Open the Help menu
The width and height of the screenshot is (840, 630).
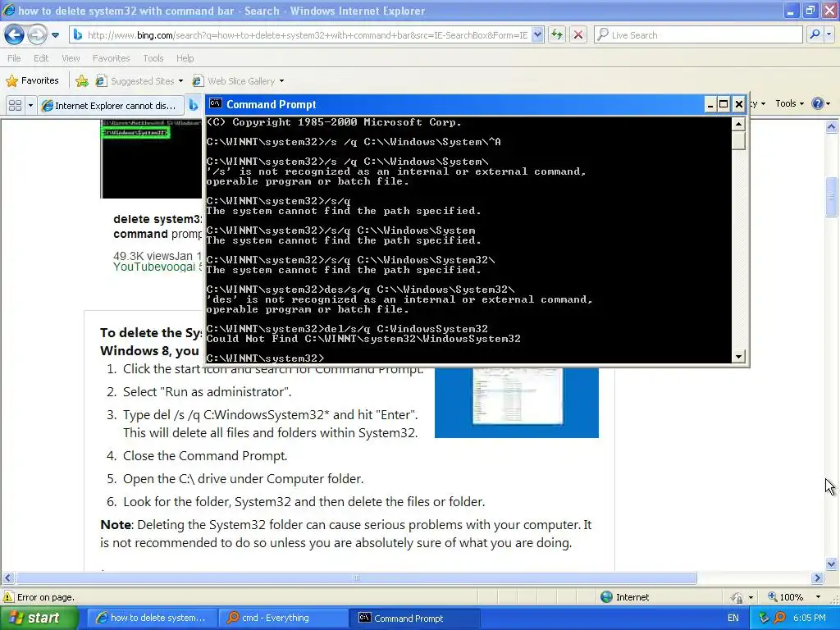point(185,58)
